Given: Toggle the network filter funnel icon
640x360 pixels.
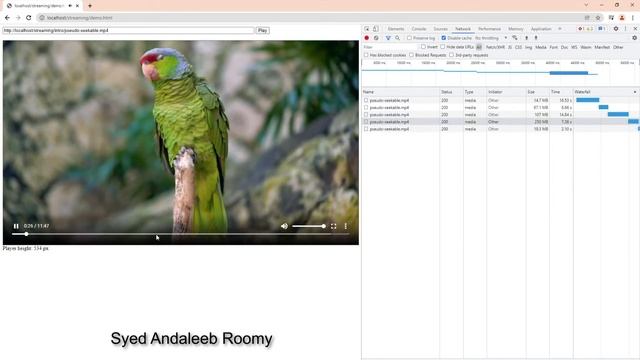Looking at the screenshot, I should (388, 38).
